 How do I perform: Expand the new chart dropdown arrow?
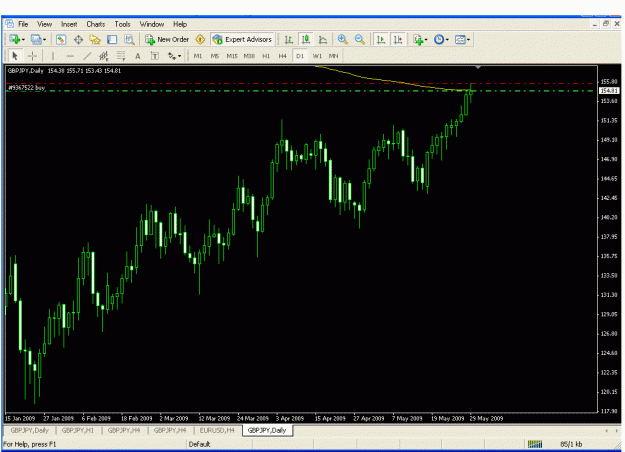tap(24, 40)
